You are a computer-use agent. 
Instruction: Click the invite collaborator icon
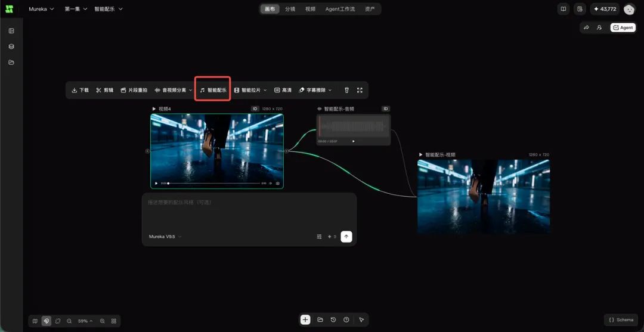(599, 27)
